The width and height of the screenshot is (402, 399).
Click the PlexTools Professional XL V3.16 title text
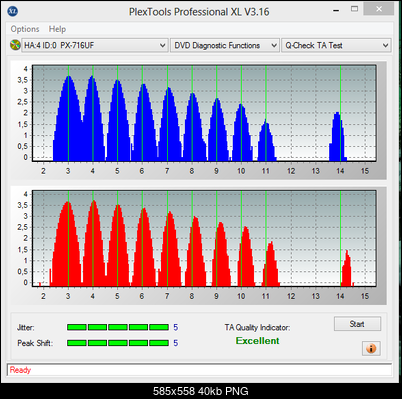pyautogui.click(x=199, y=12)
